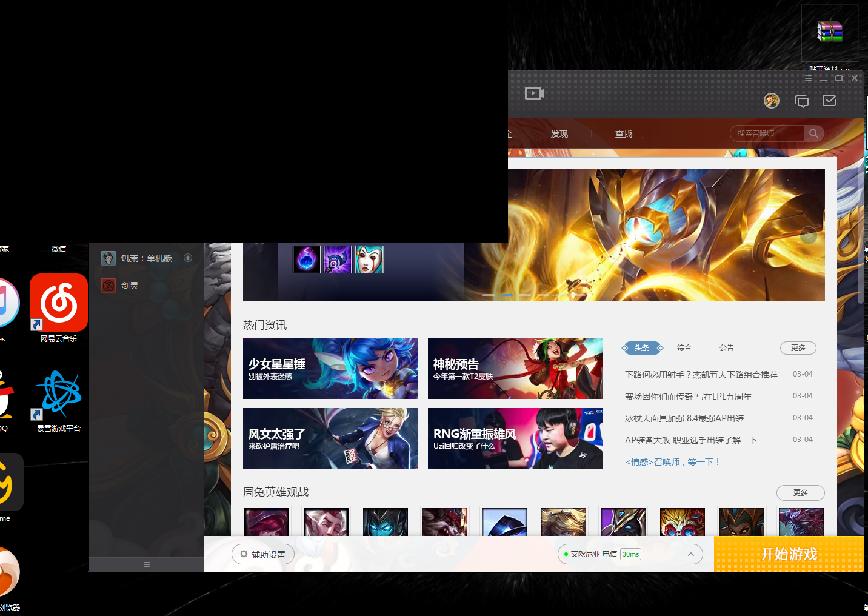Select 剑灵 in the game list

pos(147,286)
